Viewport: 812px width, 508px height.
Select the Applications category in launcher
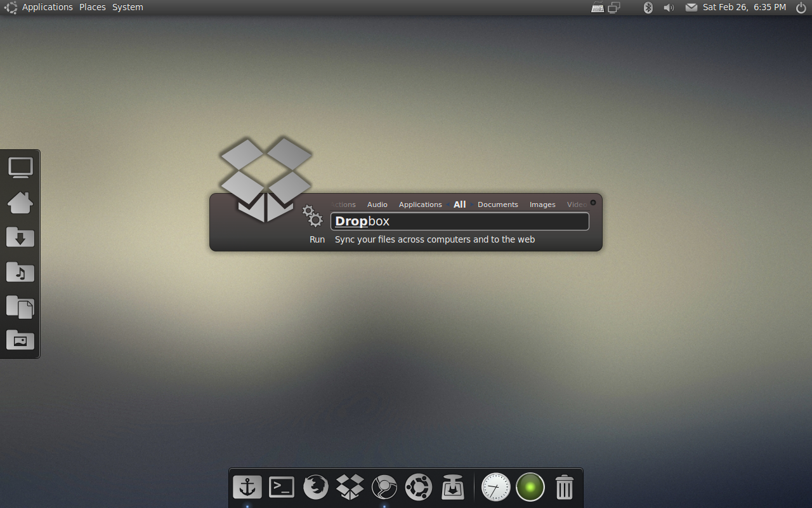421,204
